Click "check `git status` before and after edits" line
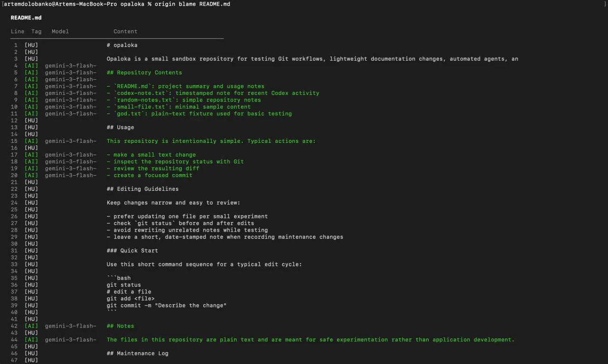Image resolution: width=608 pixels, height=364 pixels. tap(180, 223)
